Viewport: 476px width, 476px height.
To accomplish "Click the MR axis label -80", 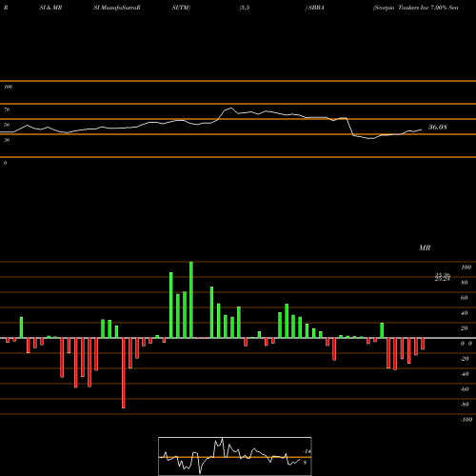I will (x=465, y=405).
